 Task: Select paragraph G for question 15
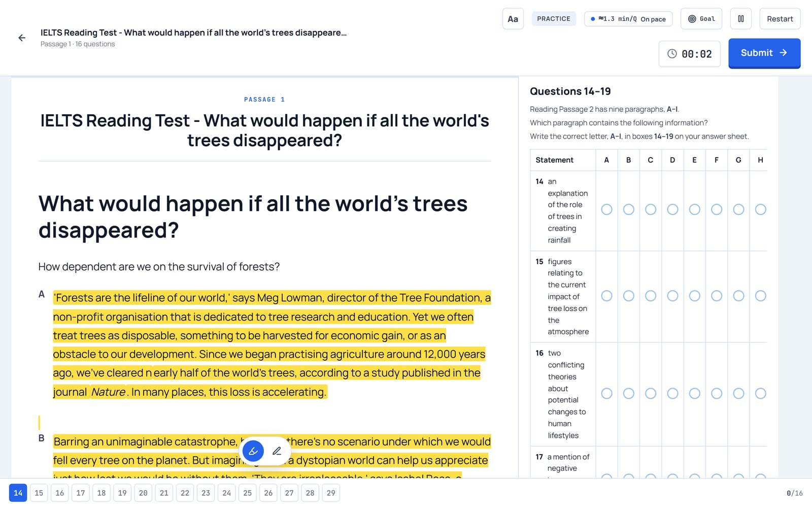pyautogui.click(x=738, y=296)
